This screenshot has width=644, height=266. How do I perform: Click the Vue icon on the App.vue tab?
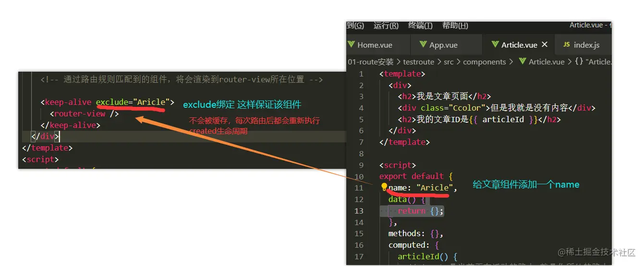[423, 45]
